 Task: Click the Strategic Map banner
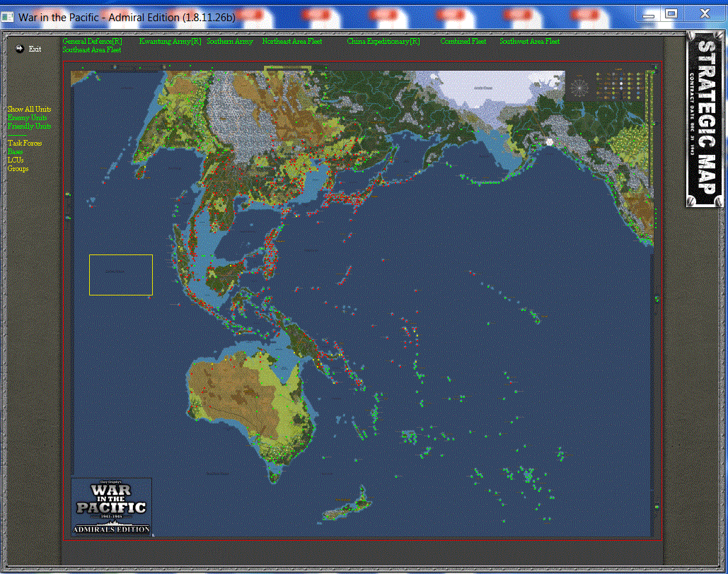[x=705, y=119]
